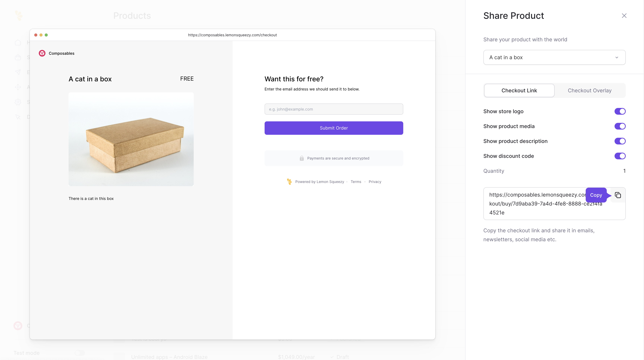Click 'Payments are secure and encrypted' notice

[x=334, y=158]
